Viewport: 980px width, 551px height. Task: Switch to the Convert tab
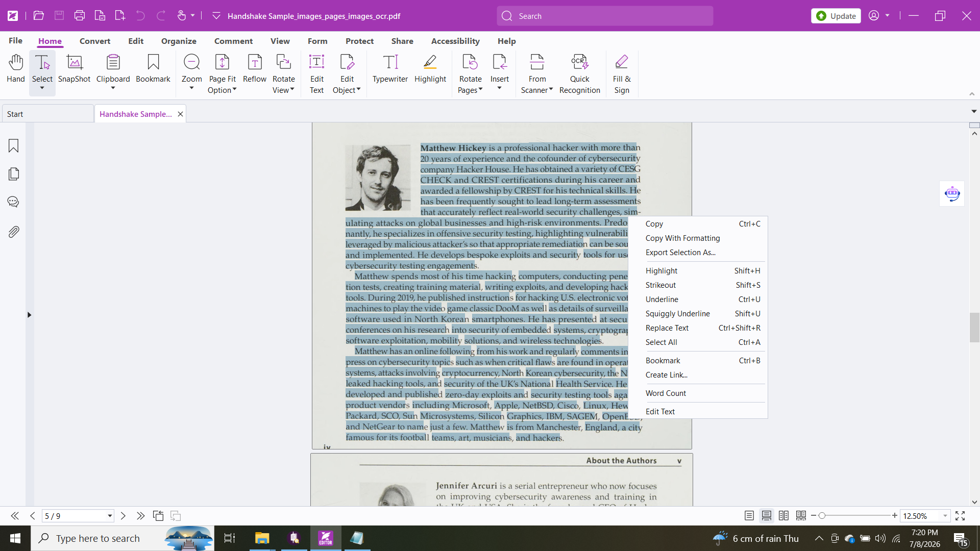95,41
